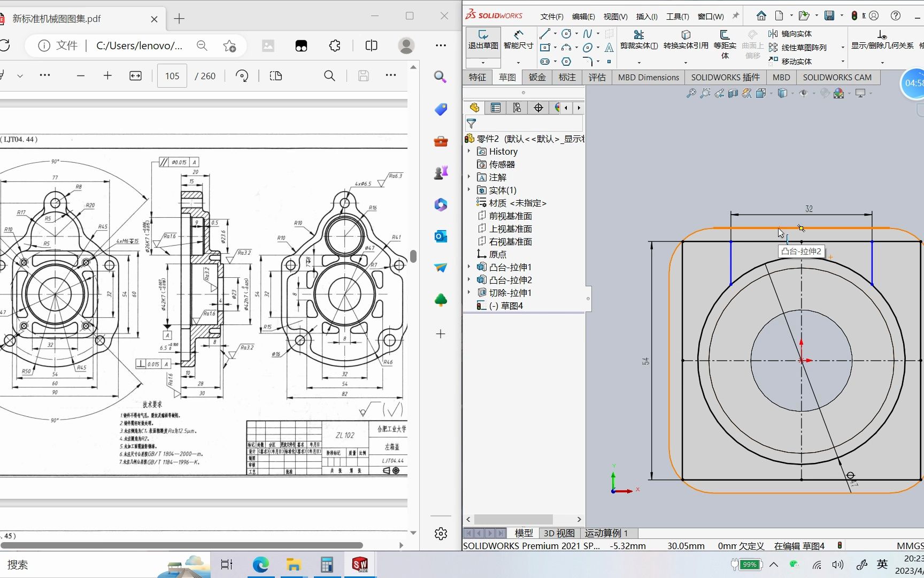Select the sketch Point tool
Image resolution: width=924 pixels, height=578 pixels.
(x=609, y=62)
